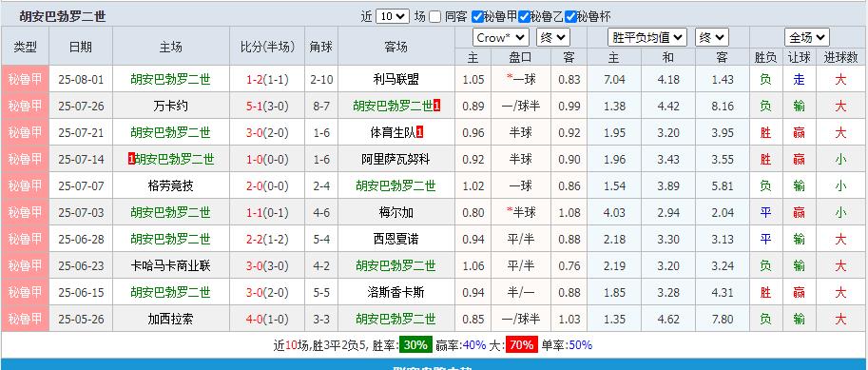Click the 让球 column header
This screenshot has height=370, width=868.
tap(799, 57)
